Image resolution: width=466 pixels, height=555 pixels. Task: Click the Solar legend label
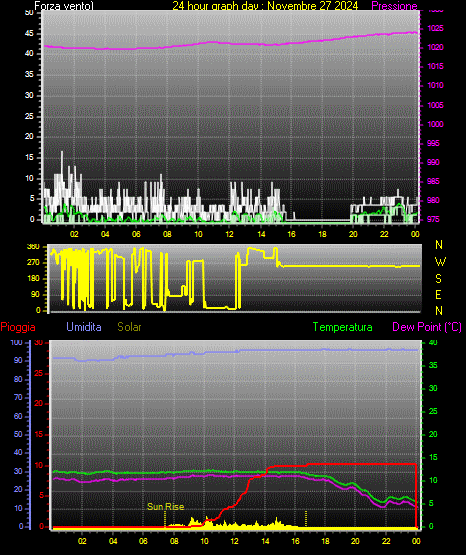[129, 327]
